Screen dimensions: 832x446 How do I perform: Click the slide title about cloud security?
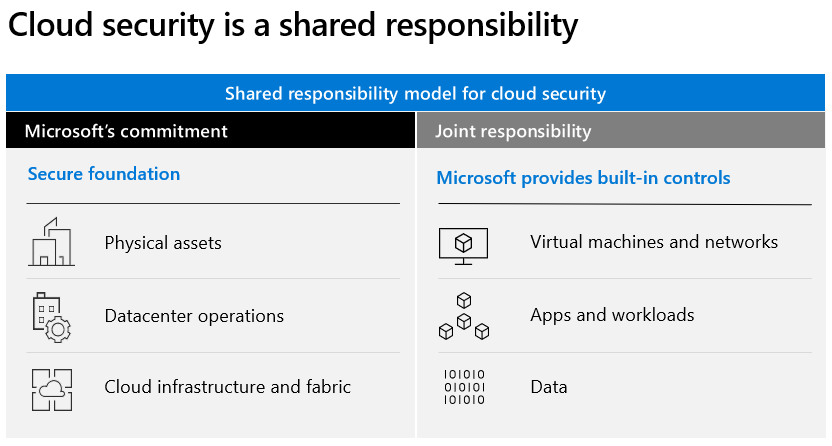click(293, 27)
